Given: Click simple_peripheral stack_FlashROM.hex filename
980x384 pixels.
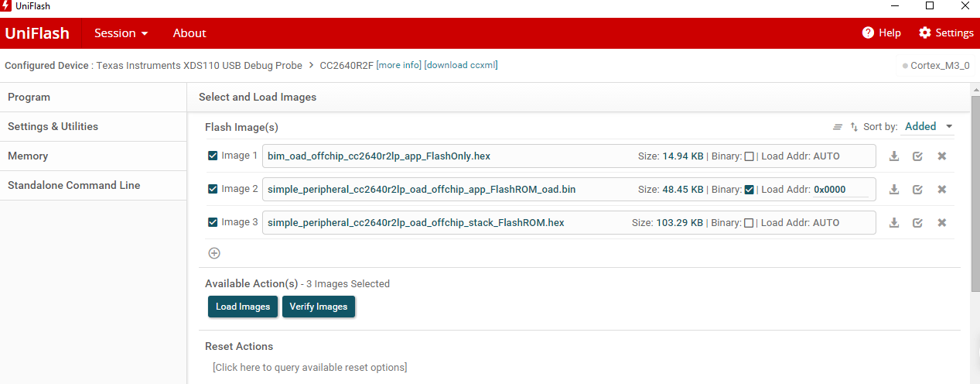Looking at the screenshot, I should 416,223.
